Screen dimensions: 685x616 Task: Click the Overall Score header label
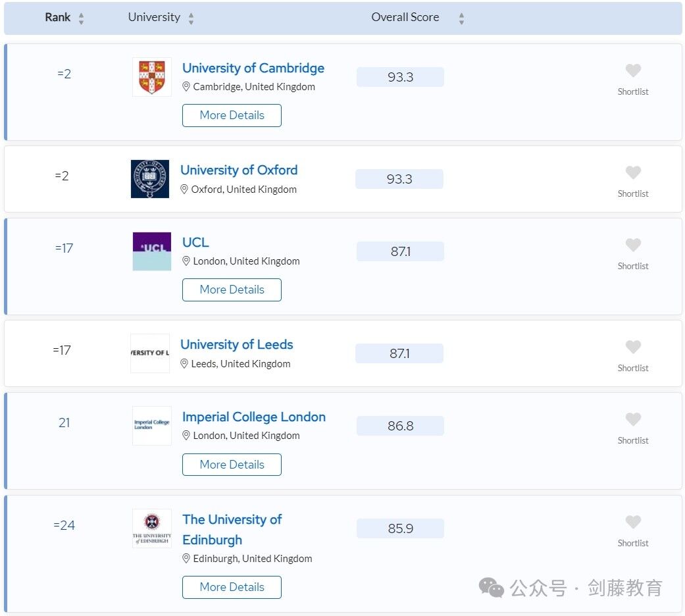click(405, 18)
